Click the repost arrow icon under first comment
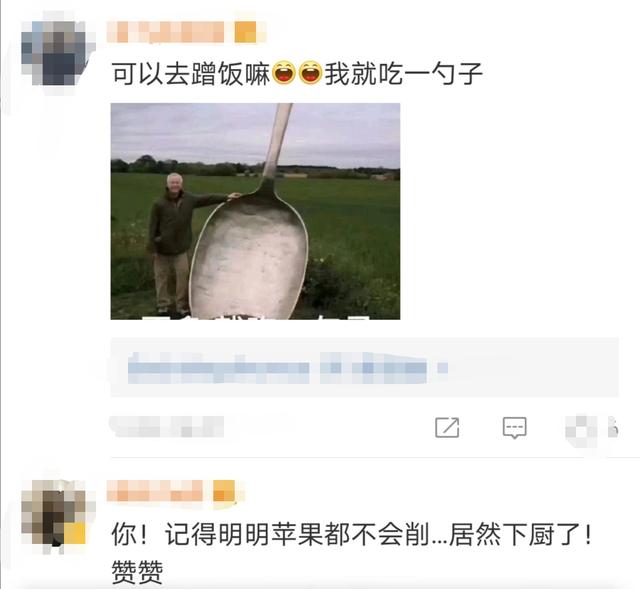The width and height of the screenshot is (640, 589). tap(447, 427)
